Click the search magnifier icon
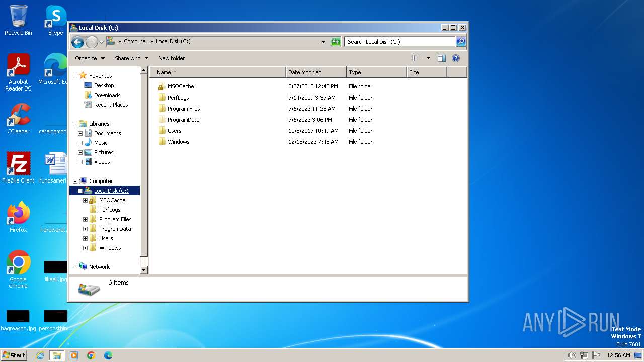This screenshot has width=644, height=362. [x=460, y=42]
